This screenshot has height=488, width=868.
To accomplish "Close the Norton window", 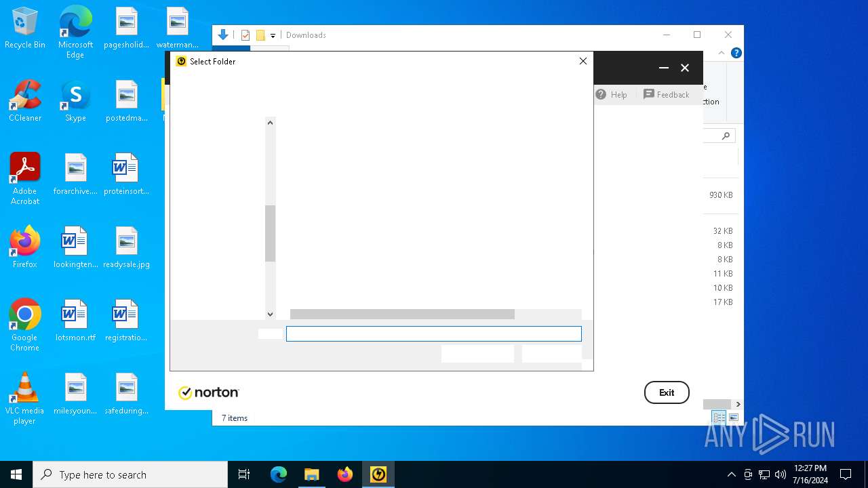I will [x=685, y=68].
